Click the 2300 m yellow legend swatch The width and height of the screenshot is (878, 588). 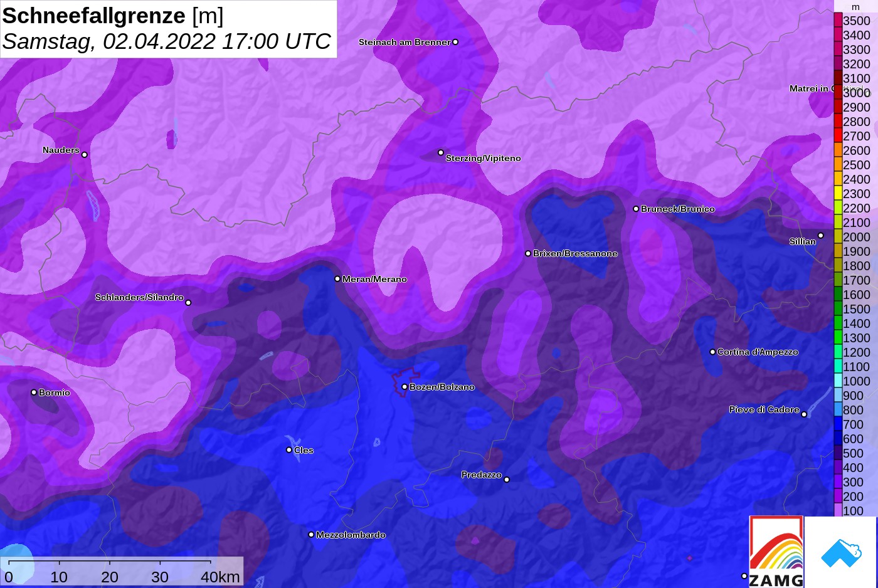838,193
